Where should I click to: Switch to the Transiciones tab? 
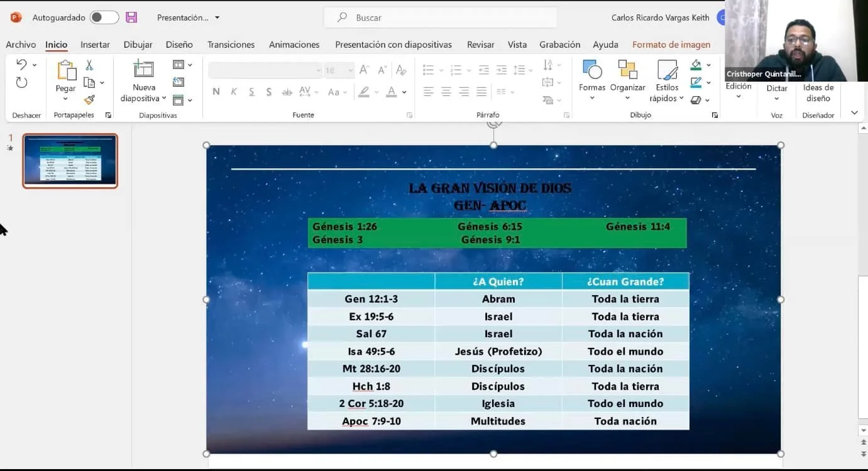click(x=231, y=45)
